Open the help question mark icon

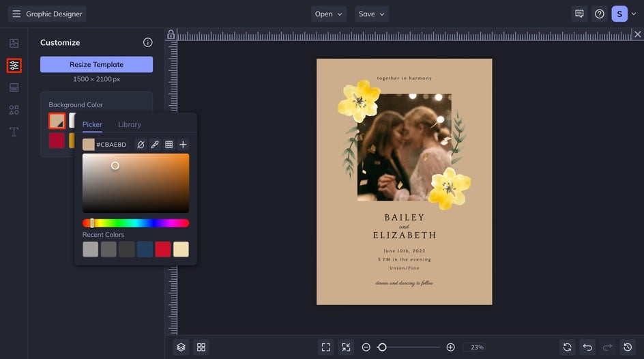(x=600, y=14)
